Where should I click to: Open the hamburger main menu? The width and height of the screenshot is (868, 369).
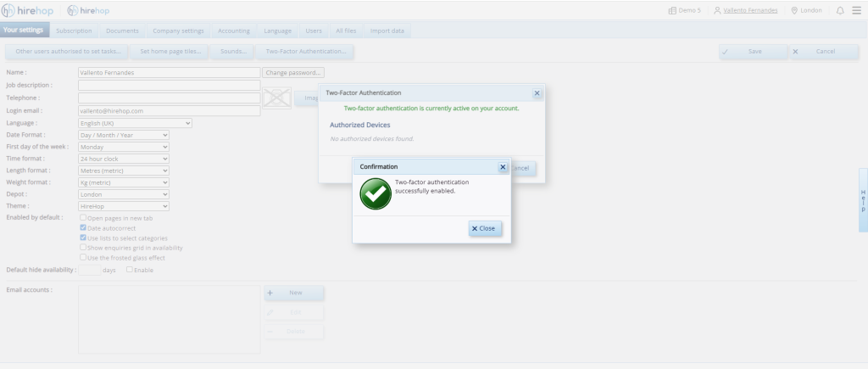(x=856, y=10)
